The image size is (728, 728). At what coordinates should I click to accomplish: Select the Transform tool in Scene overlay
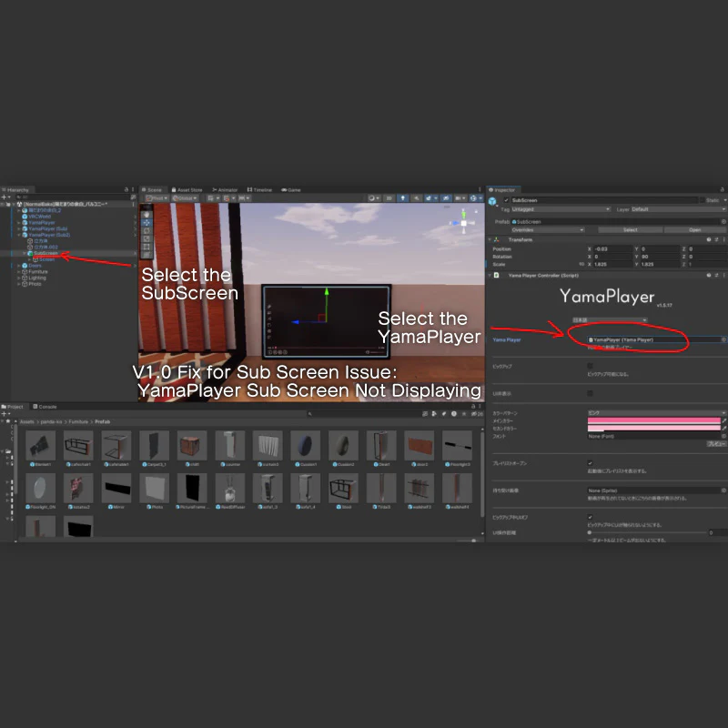(x=147, y=255)
